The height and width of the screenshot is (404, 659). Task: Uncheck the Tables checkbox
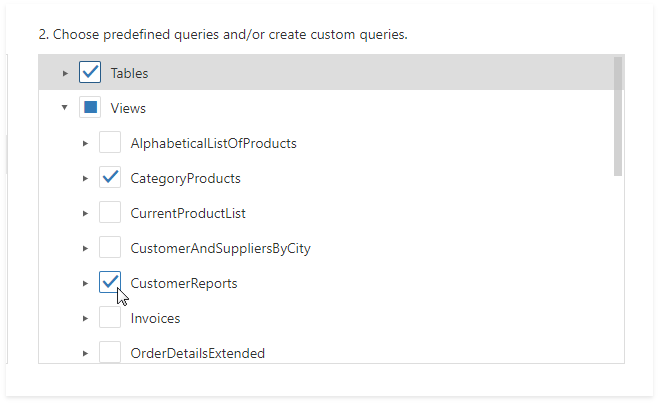click(x=90, y=73)
